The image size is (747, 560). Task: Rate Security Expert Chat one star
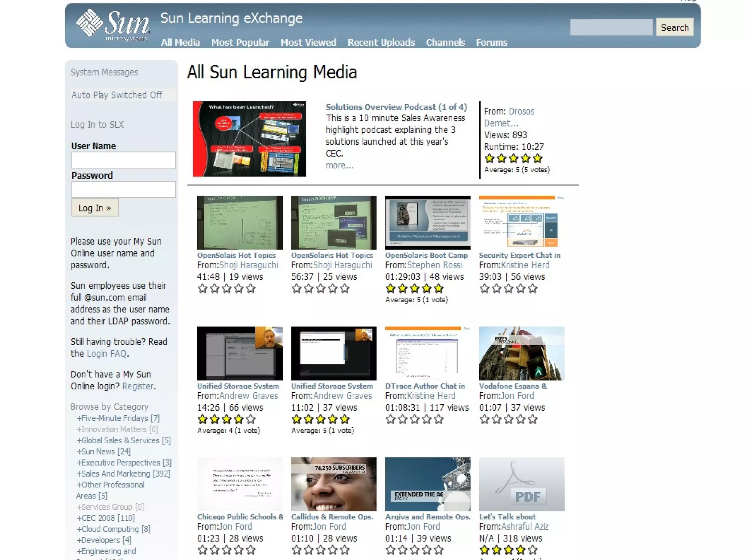(x=484, y=289)
